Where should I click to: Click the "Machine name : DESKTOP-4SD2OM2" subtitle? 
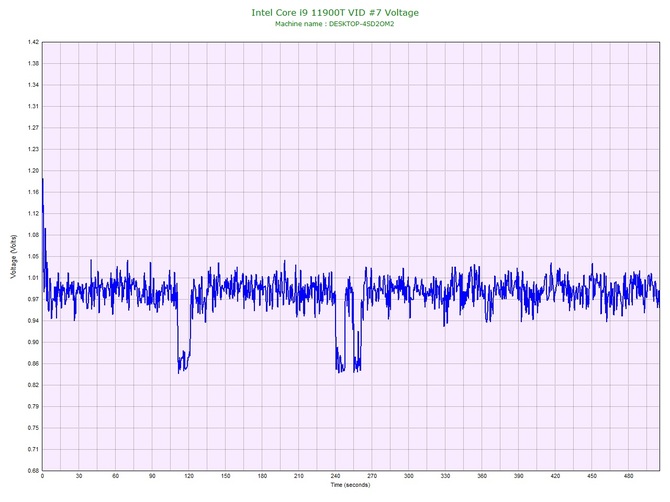(x=335, y=24)
